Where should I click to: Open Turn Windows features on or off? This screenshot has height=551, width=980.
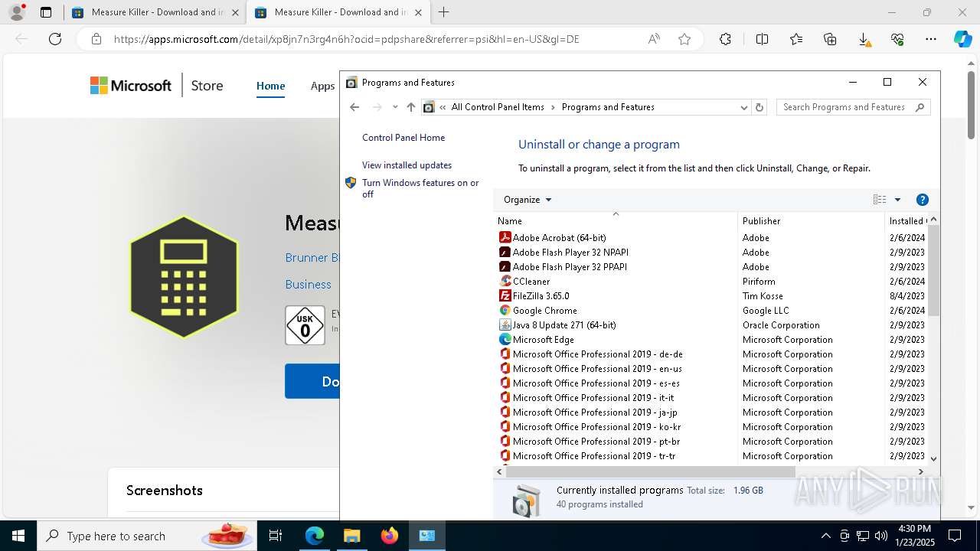420,188
